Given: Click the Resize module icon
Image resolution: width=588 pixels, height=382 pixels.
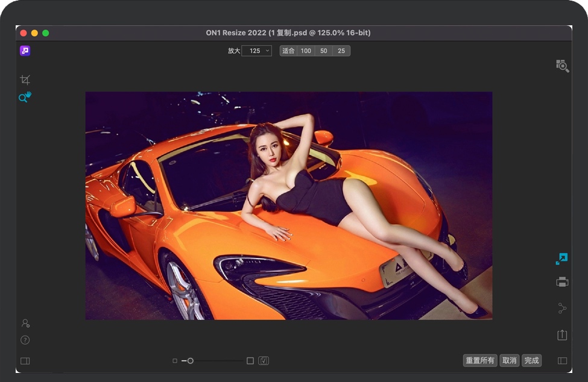Looking at the screenshot, I should [561, 259].
